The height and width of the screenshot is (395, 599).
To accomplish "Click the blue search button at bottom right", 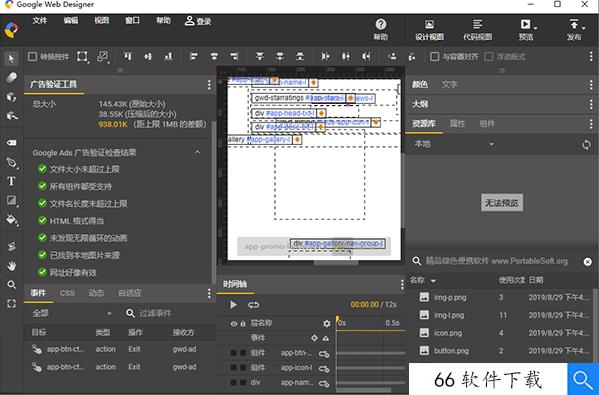I will coord(583,379).
